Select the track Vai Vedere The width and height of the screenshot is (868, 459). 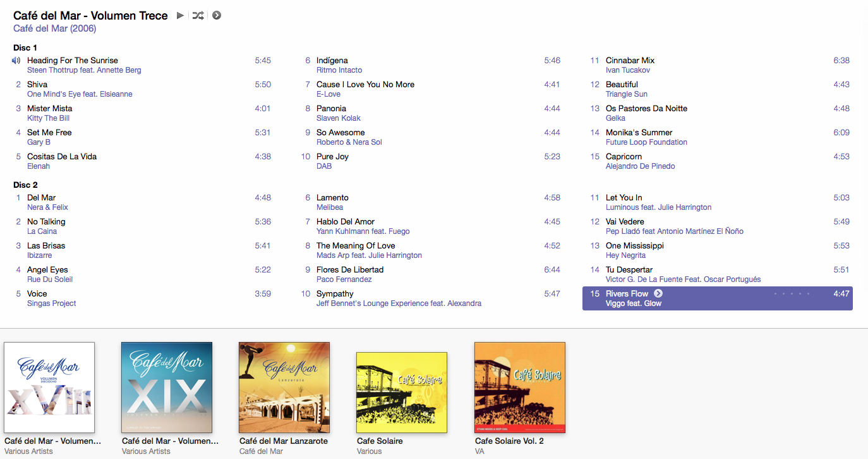625,221
